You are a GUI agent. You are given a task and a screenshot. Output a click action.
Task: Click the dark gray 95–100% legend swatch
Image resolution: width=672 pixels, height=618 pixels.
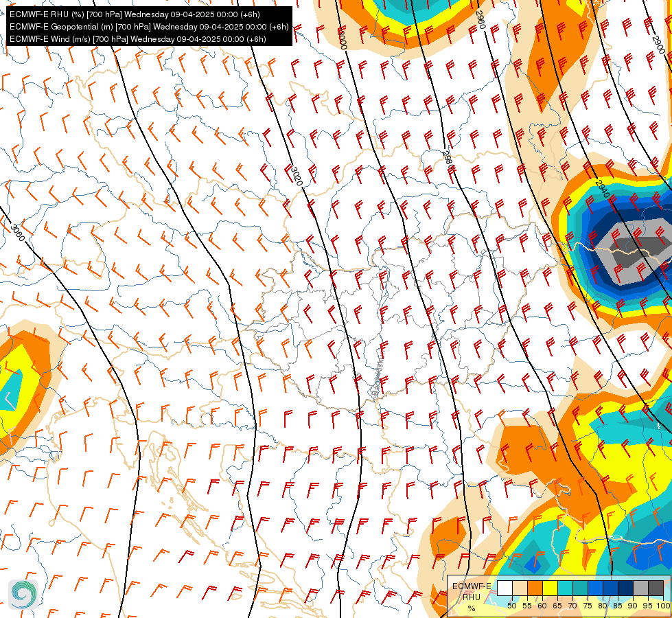[656, 588]
